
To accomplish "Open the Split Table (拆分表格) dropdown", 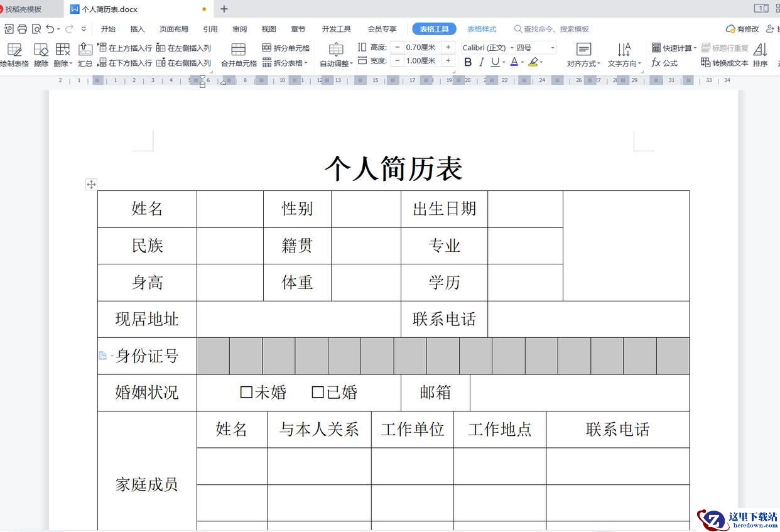I will 286,63.
